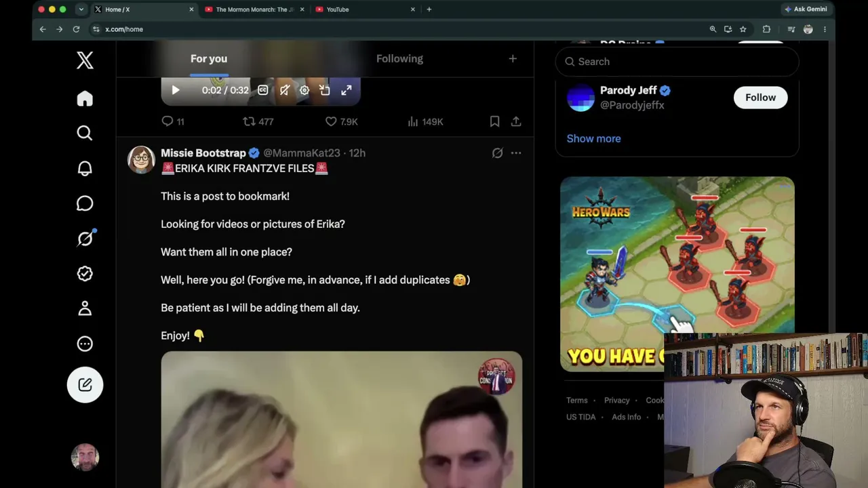Screen dimensions: 868x488
Task: Play the video at 0:02
Action: coord(175,90)
